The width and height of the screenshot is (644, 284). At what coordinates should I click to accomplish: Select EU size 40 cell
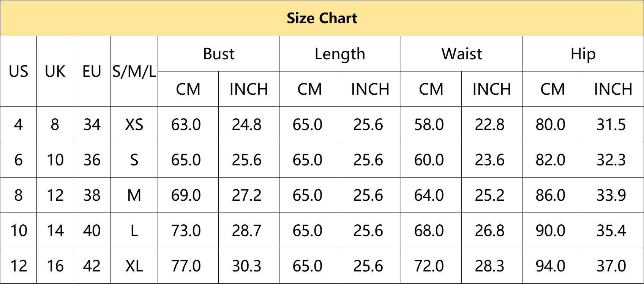click(92, 230)
